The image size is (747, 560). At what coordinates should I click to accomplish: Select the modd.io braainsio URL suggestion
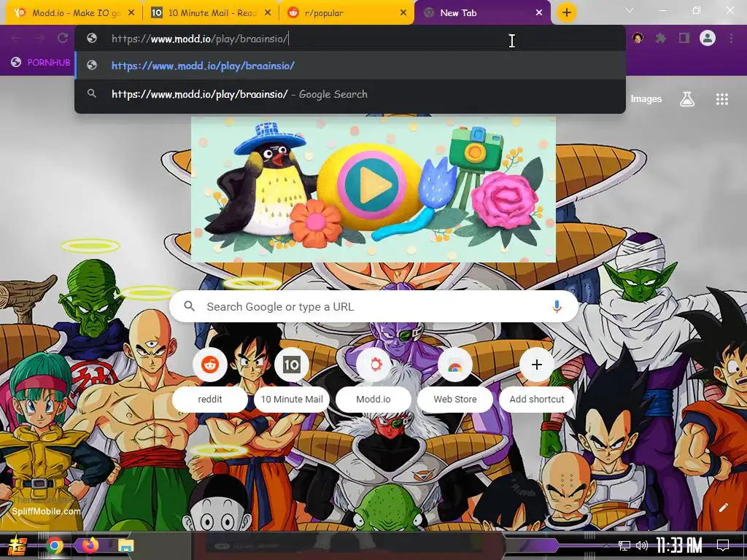coord(350,65)
